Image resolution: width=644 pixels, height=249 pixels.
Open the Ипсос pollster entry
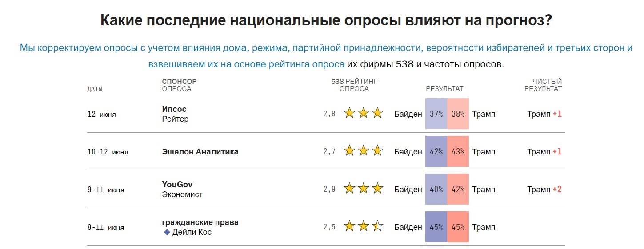pos(174,109)
